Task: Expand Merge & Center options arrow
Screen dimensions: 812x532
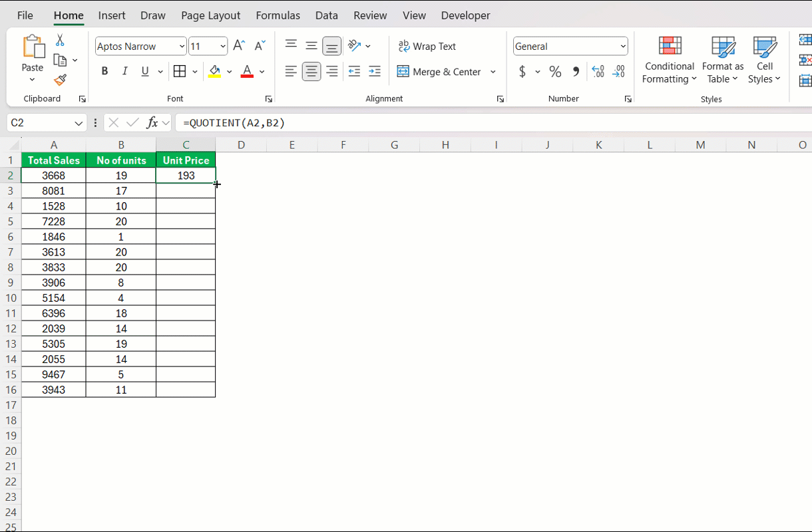Action: coord(493,71)
